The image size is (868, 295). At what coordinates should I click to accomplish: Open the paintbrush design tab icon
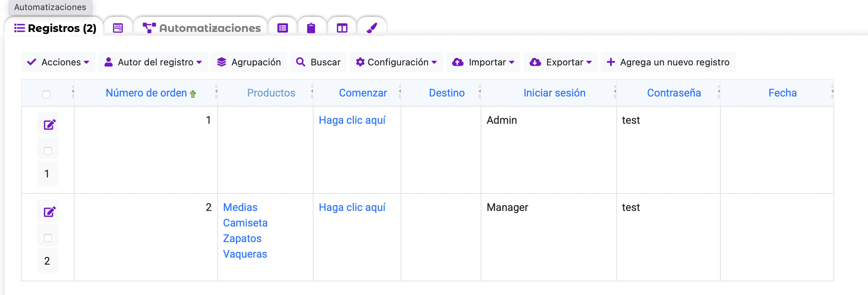click(372, 28)
